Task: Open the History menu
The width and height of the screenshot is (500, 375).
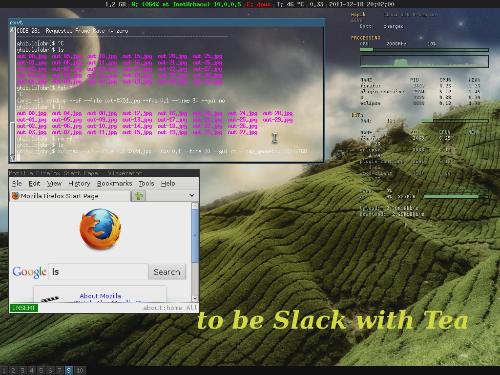Action: tap(79, 183)
